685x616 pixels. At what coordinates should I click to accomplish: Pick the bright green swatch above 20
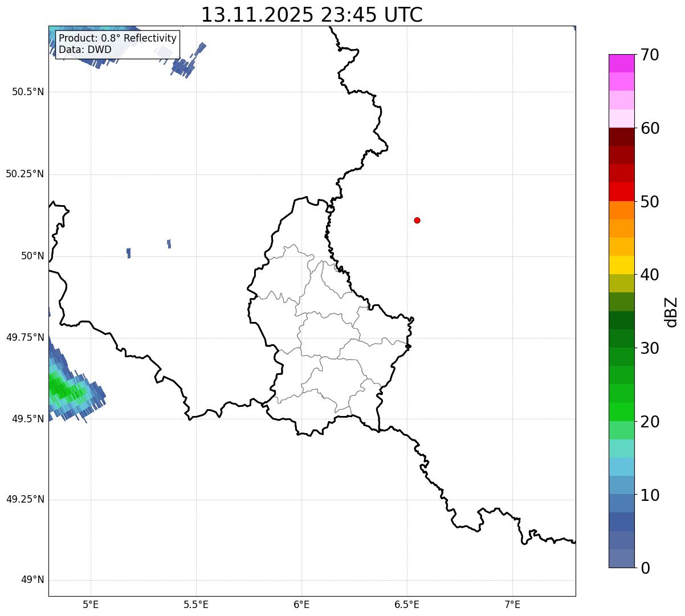pos(621,411)
